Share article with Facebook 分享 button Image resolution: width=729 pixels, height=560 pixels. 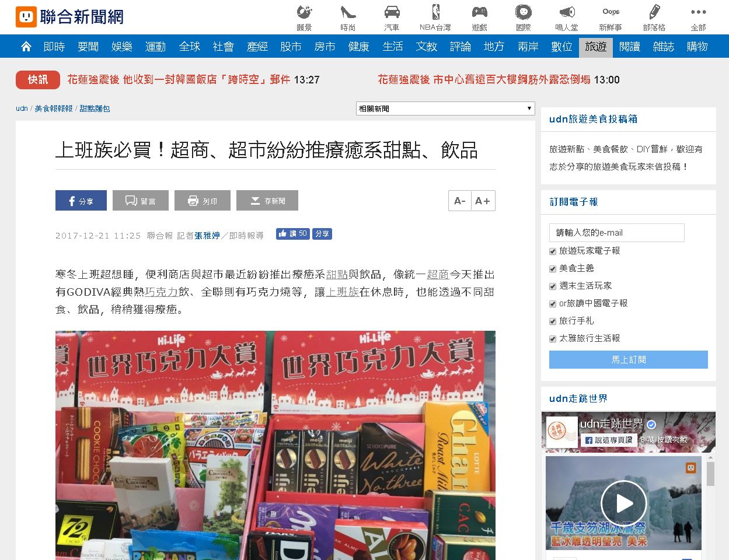coord(81,201)
